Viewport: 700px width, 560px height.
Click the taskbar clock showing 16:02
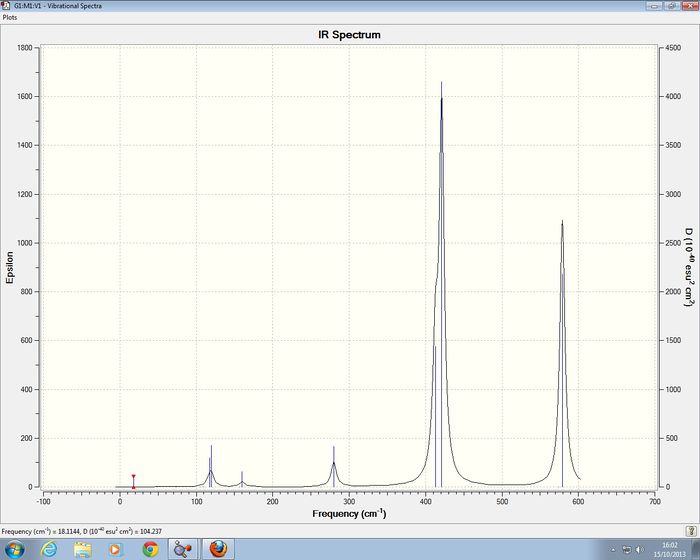tap(669, 549)
